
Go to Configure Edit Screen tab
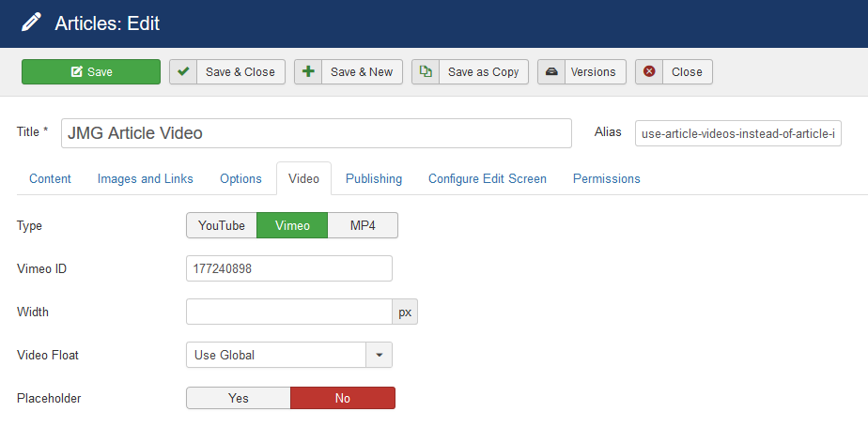(x=488, y=178)
